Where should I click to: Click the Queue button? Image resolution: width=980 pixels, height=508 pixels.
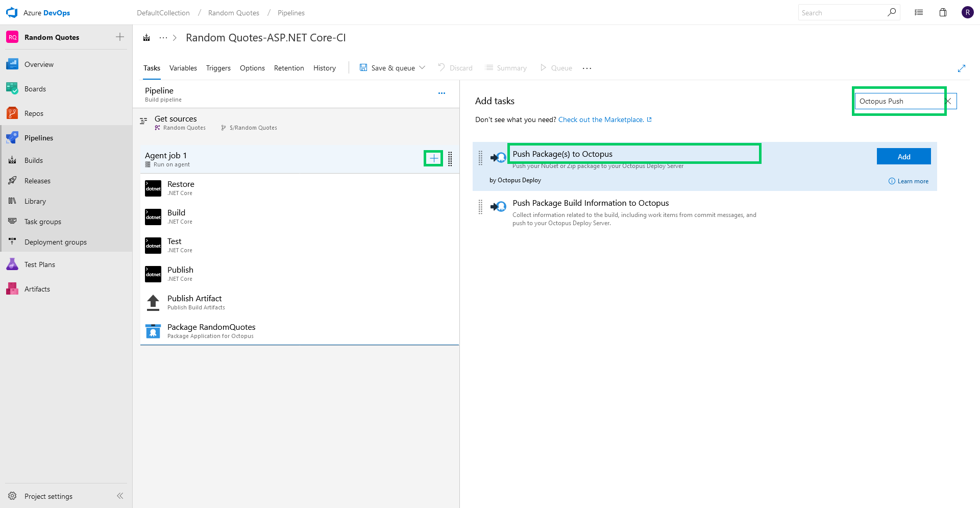coord(556,68)
